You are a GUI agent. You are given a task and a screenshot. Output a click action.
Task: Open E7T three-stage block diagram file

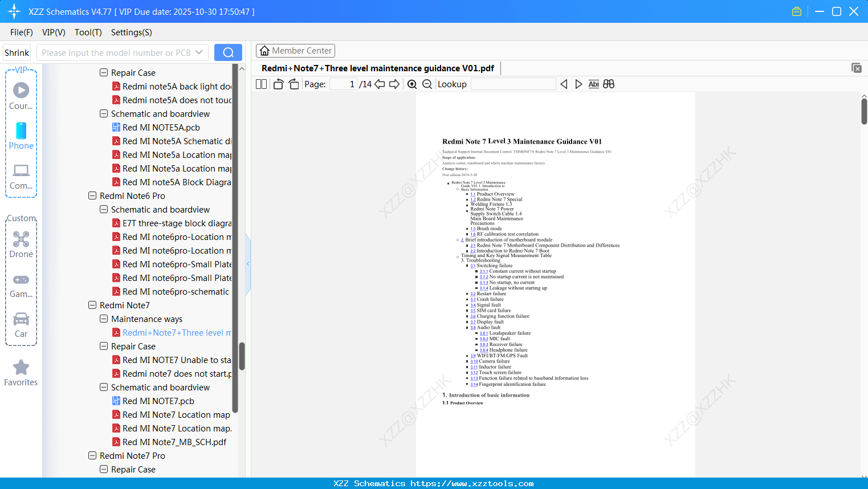coord(172,223)
